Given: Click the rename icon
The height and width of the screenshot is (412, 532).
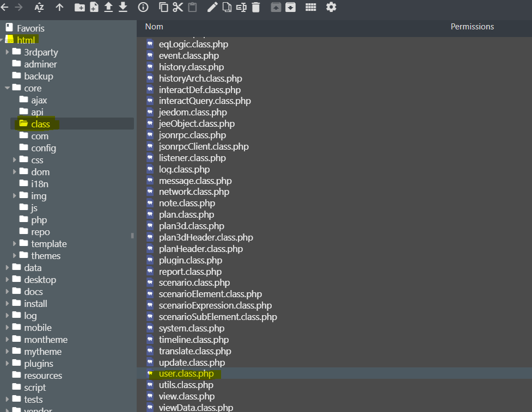Looking at the screenshot, I should pos(241,7).
